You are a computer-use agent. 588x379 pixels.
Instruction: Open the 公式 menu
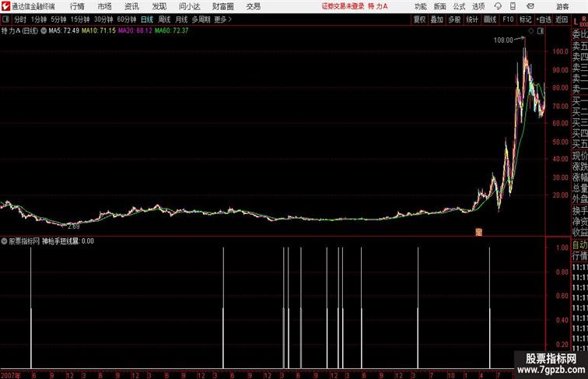pyautogui.click(x=459, y=6)
